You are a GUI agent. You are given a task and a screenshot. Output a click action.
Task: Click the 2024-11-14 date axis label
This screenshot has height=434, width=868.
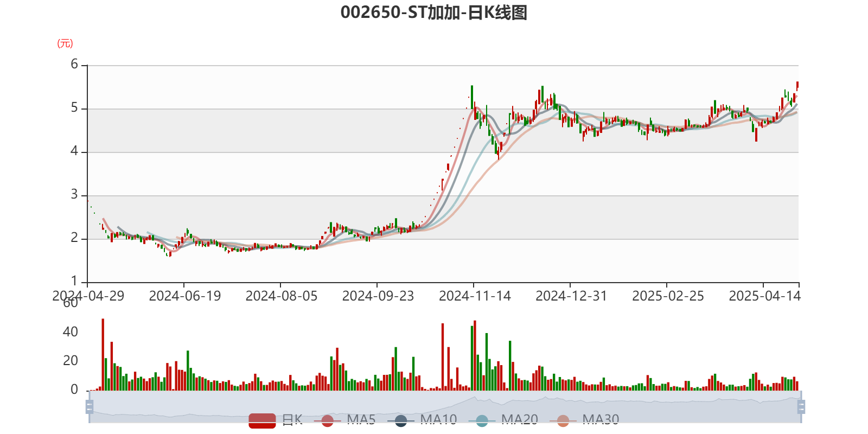(475, 296)
